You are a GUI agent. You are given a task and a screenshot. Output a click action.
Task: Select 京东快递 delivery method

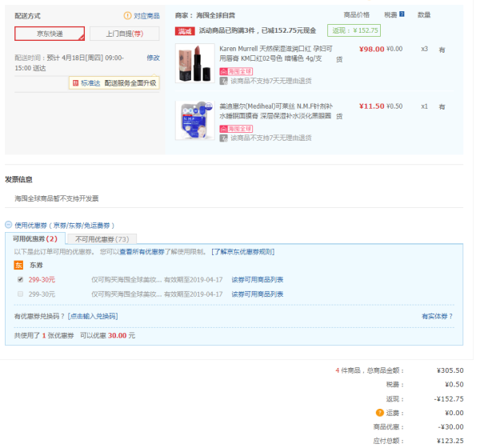tap(50, 34)
